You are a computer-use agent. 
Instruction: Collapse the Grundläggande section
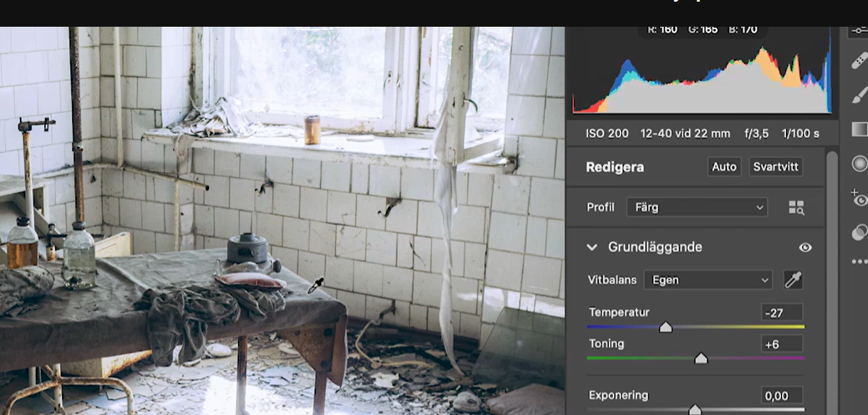(591, 247)
